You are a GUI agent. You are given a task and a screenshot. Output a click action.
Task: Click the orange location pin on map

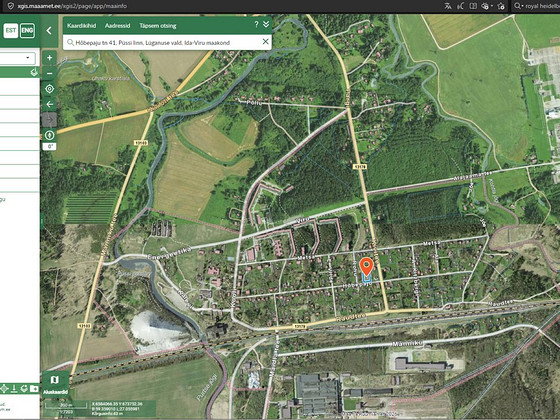(366, 267)
